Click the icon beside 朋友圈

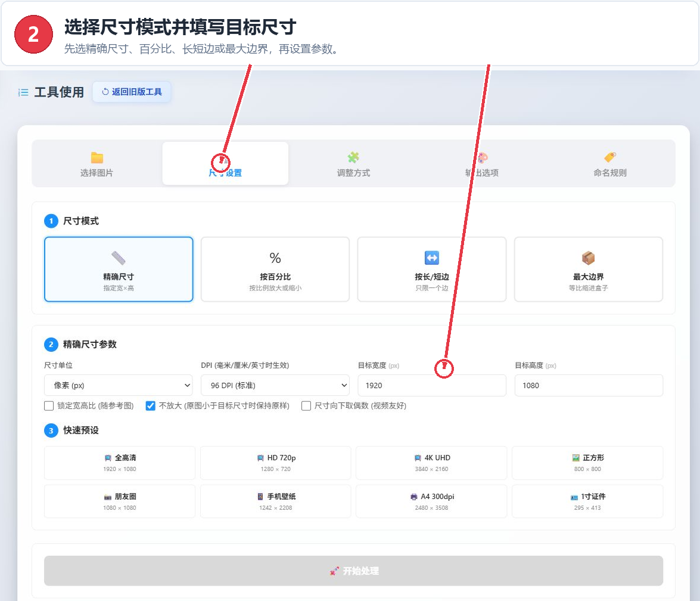[108, 497]
